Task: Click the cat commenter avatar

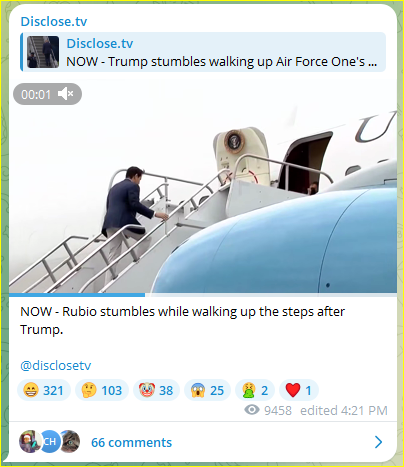Action: (x=70, y=442)
